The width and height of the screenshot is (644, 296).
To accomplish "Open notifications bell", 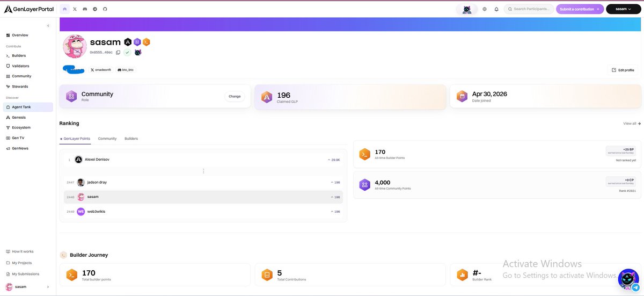I will (x=496, y=9).
